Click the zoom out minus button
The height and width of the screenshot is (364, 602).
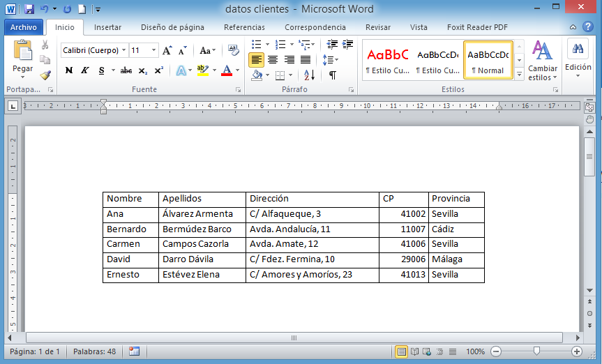496,351
